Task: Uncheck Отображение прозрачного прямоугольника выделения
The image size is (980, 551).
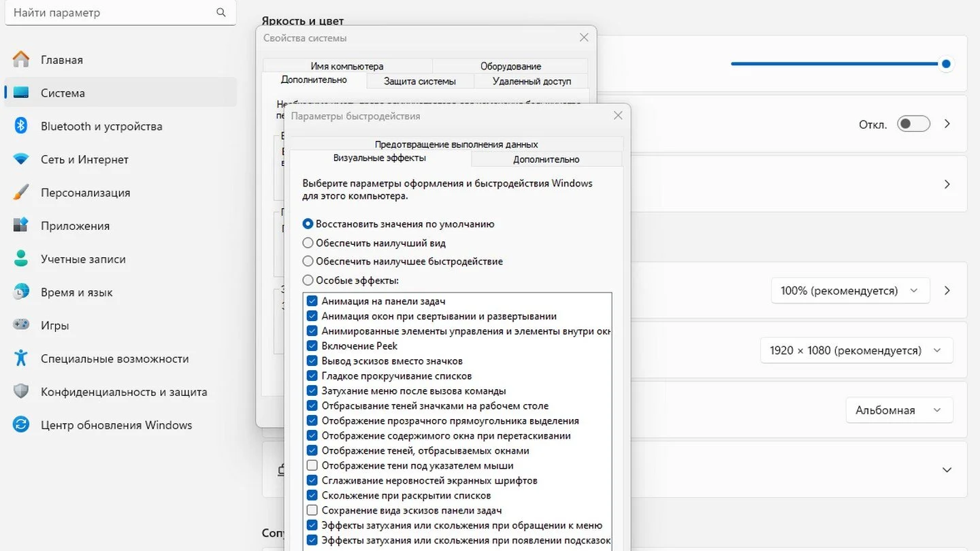Action: [312, 420]
